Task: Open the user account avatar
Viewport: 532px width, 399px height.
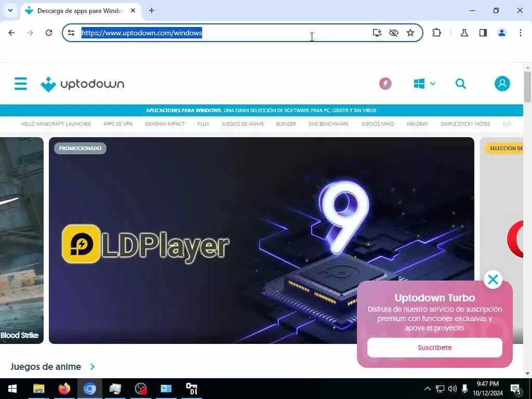Action: tap(502, 84)
